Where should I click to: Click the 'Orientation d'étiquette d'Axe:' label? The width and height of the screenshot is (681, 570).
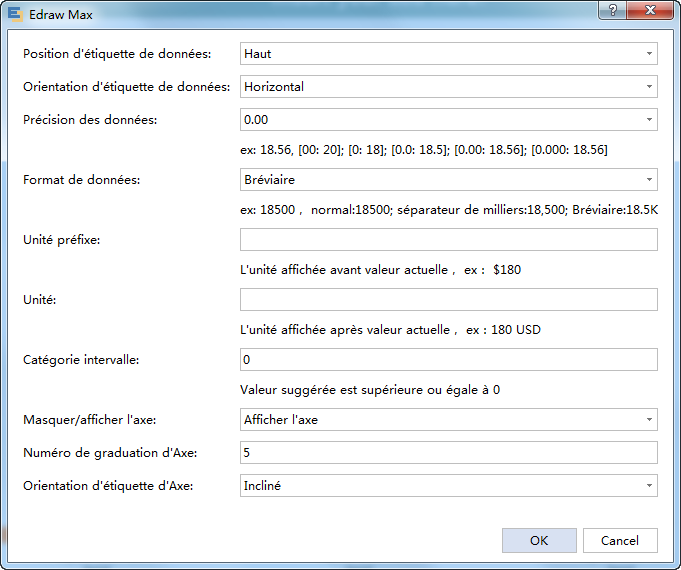pyautogui.click(x=108, y=486)
